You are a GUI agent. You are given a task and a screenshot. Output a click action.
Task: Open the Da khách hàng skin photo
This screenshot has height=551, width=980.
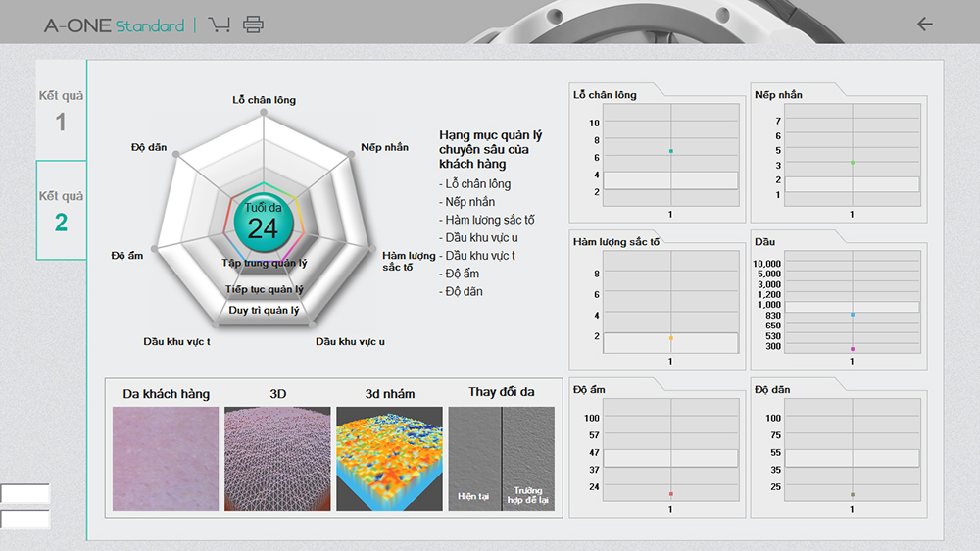(x=166, y=459)
